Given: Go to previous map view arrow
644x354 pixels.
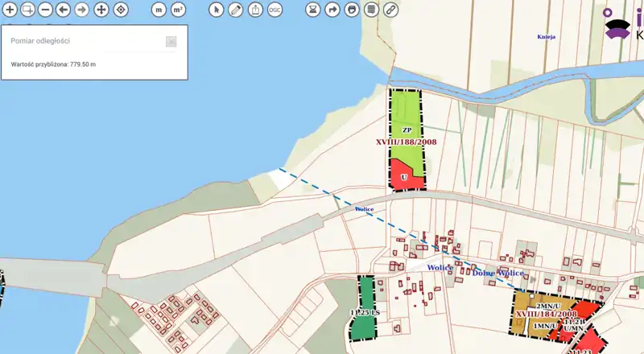Looking at the screenshot, I should pyautogui.click(x=64, y=10).
